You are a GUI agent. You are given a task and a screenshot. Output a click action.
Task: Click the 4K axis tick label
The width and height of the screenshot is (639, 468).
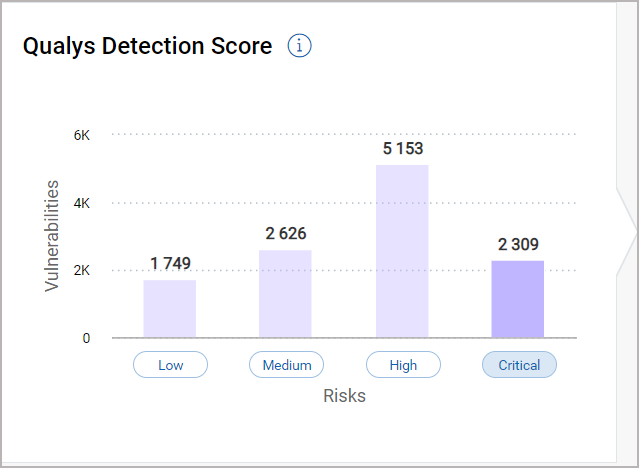click(82, 203)
